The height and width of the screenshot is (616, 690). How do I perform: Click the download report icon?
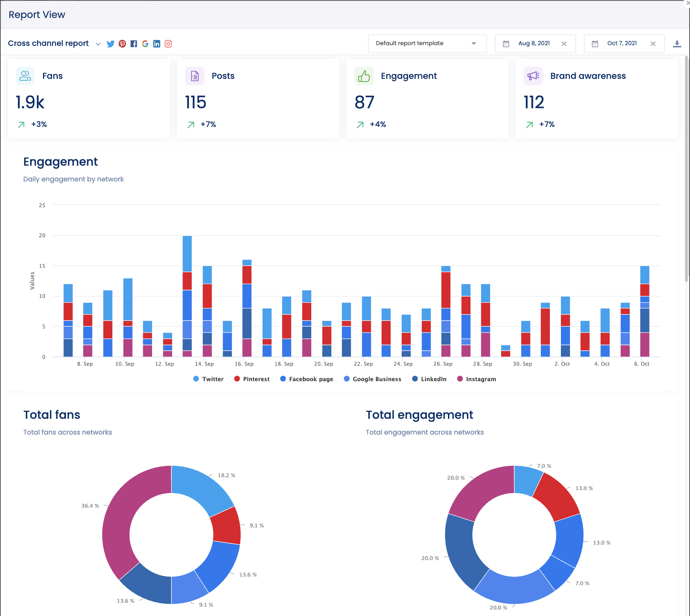[x=678, y=43]
